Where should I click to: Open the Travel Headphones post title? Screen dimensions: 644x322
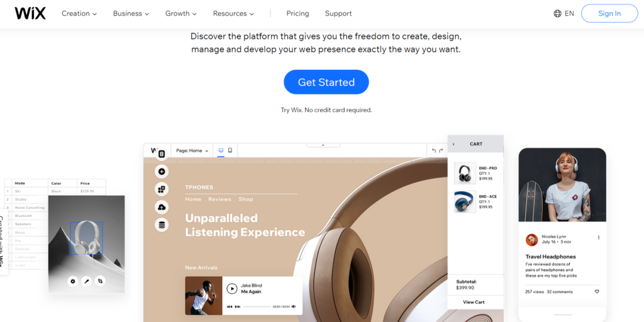pos(551,257)
